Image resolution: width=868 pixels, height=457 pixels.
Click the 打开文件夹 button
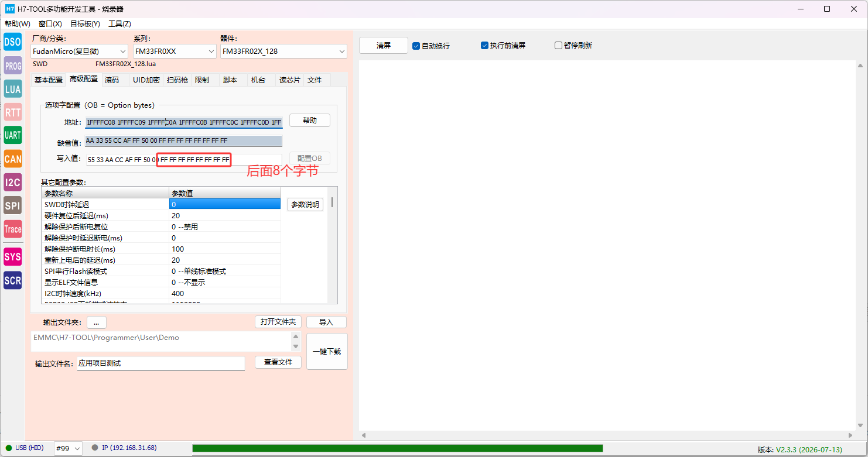pos(278,322)
